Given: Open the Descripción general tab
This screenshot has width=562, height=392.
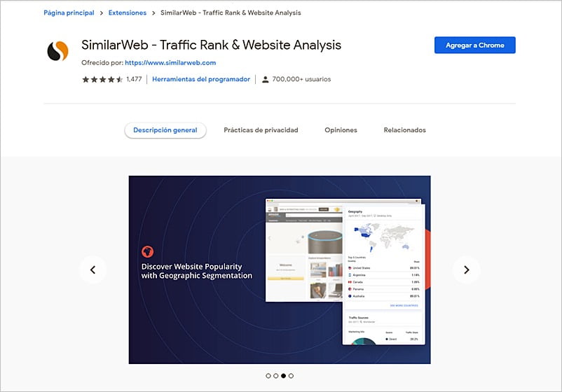Looking at the screenshot, I should pos(165,130).
